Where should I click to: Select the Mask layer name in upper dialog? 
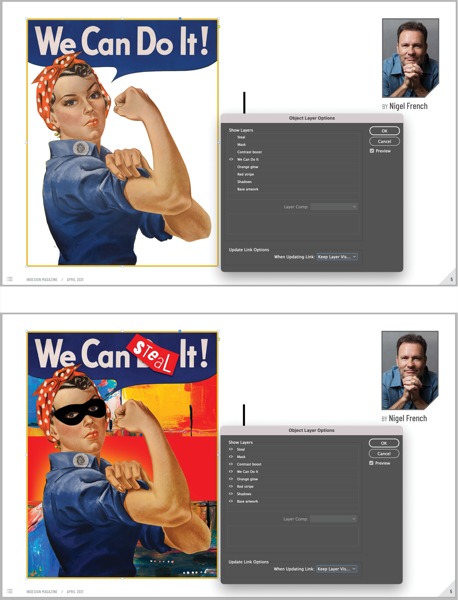point(241,145)
